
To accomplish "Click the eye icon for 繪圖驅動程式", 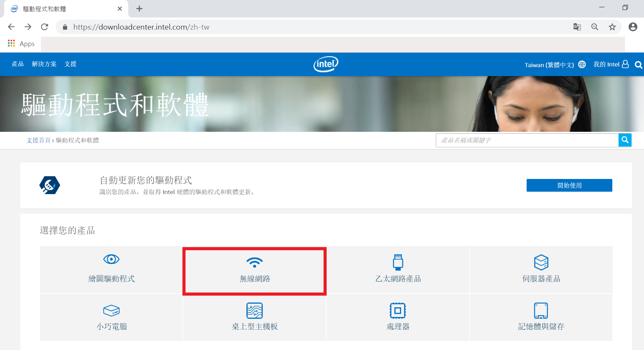I will coord(112,259).
